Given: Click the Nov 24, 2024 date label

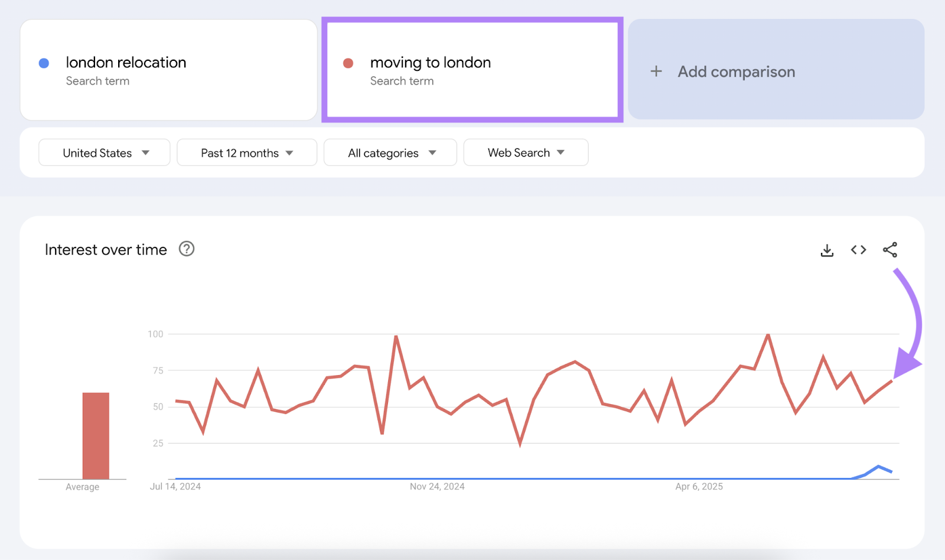Looking at the screenshot, I should pyautogui.click(x=437, y=486).
